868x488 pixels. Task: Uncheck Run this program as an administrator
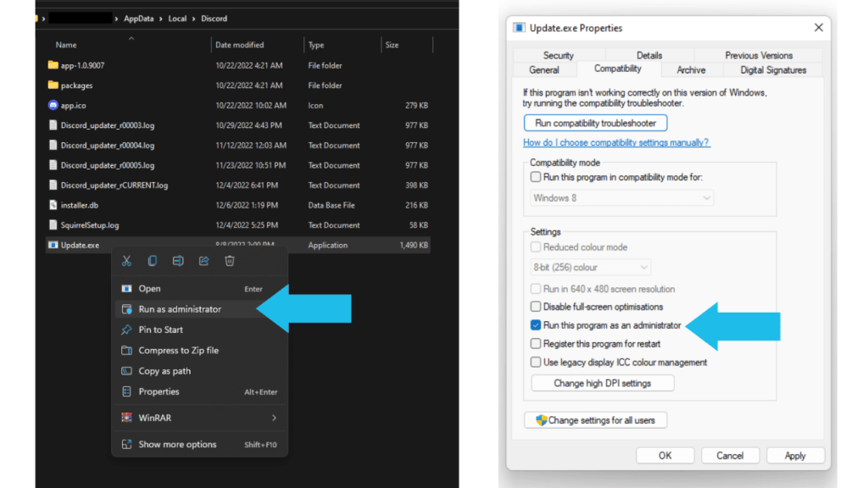[536, 325]
